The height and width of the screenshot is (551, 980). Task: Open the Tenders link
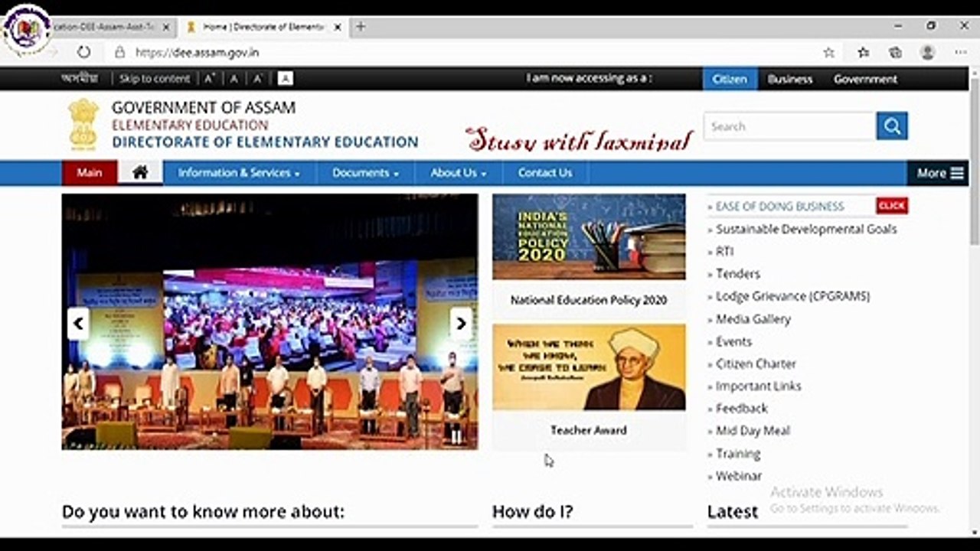[x=738, y=273]
